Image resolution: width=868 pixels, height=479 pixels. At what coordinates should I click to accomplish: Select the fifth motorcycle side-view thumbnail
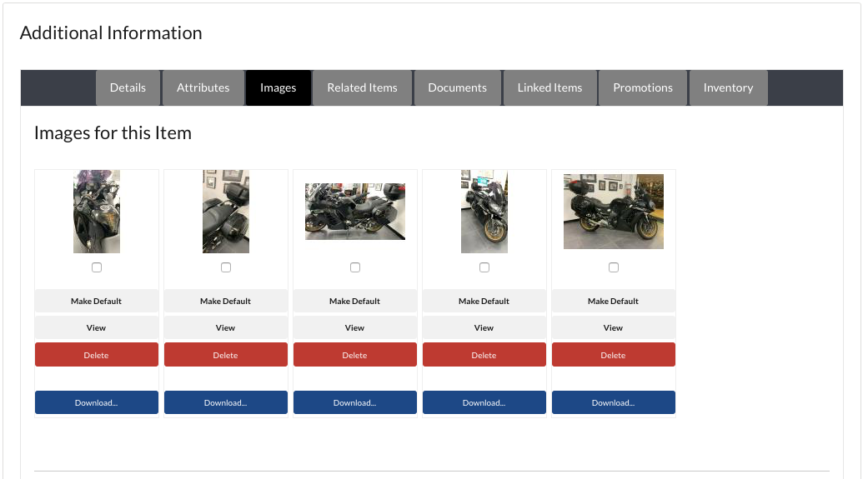point(614,212)
